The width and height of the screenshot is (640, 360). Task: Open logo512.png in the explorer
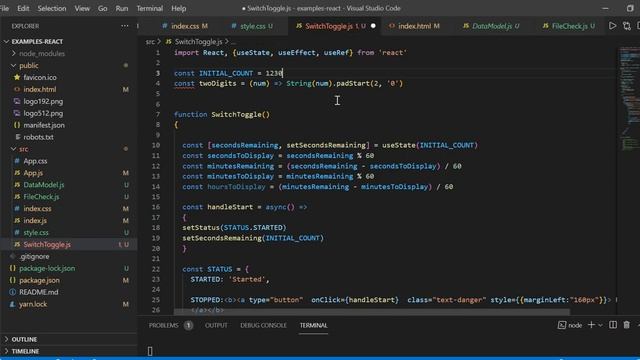43,113
